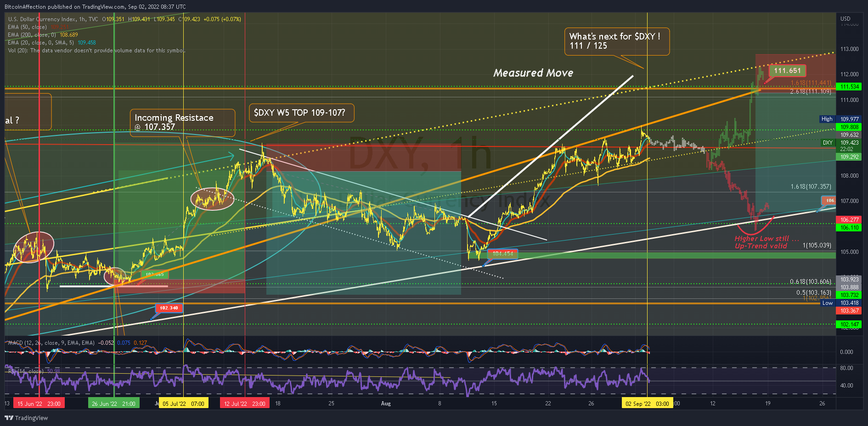The width and height of the screenshot is (868, 426).
Task: Click the RSI (14, close) legend
Action: 26,371
